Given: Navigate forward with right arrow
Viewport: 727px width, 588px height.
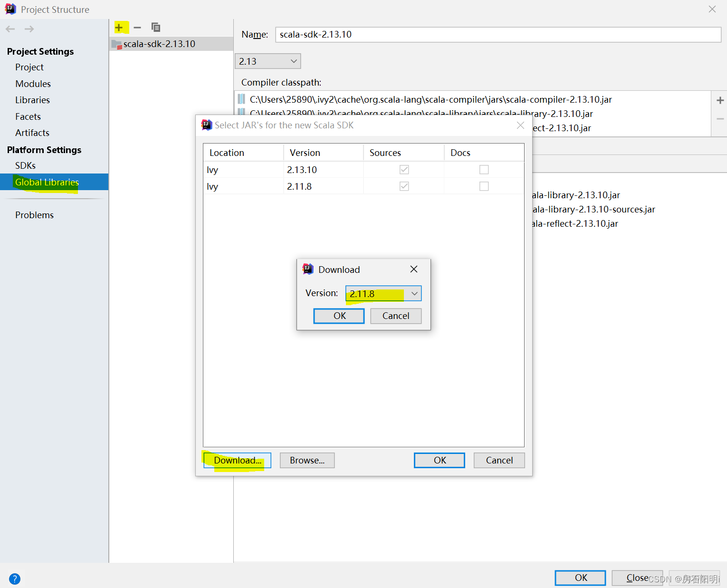Looking at the screenshot, I should pos(29,29).
